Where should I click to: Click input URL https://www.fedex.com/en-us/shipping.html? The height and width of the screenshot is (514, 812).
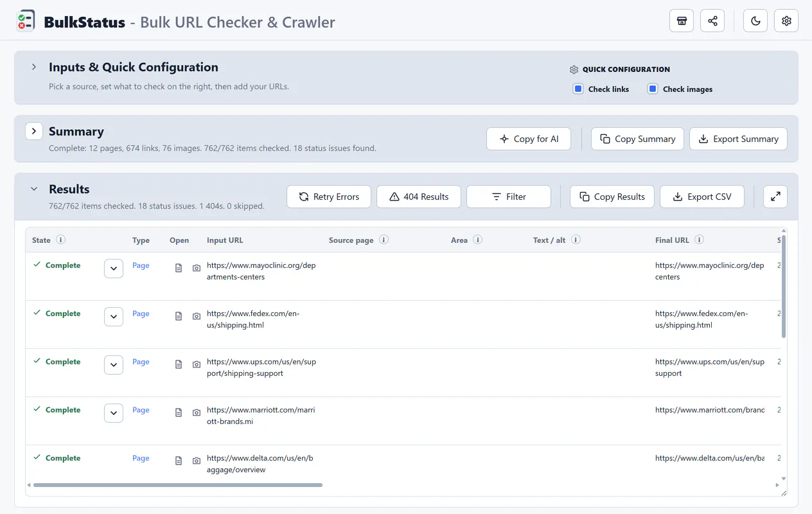pyautogui.click(x=253, y=319)
